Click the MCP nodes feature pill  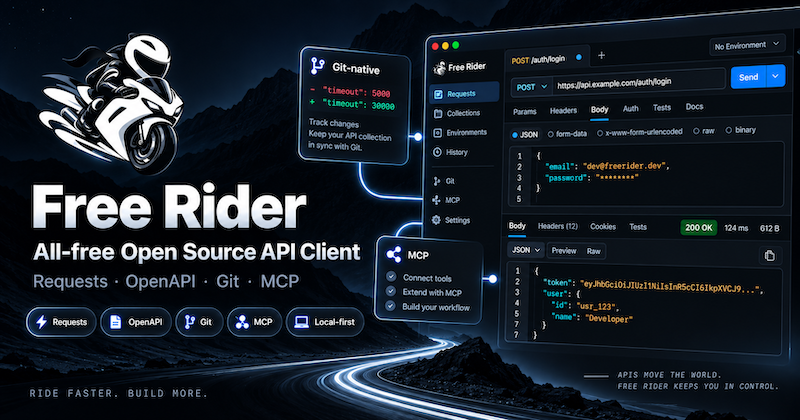click(x=254, y=322)
